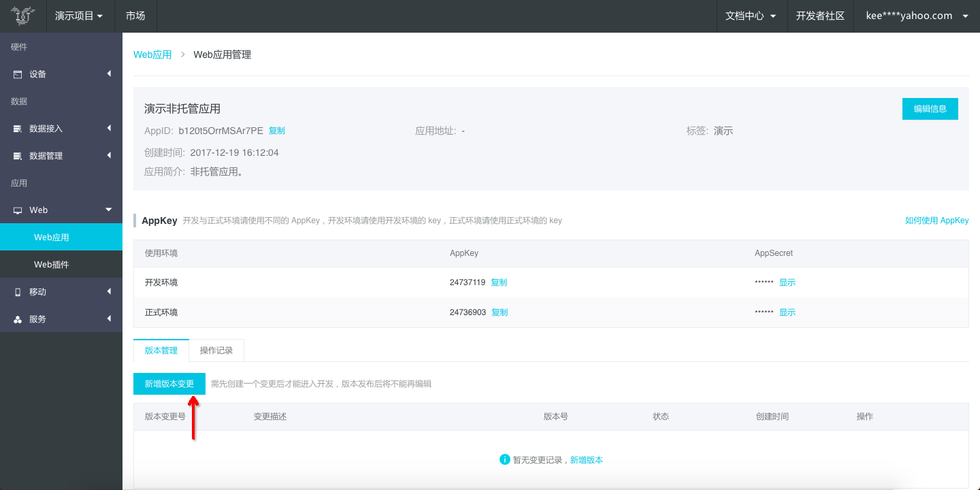Open the kee****yahoo.com account dropdown
The width and height of the screenshot is (980, 490).
(917, 16)
